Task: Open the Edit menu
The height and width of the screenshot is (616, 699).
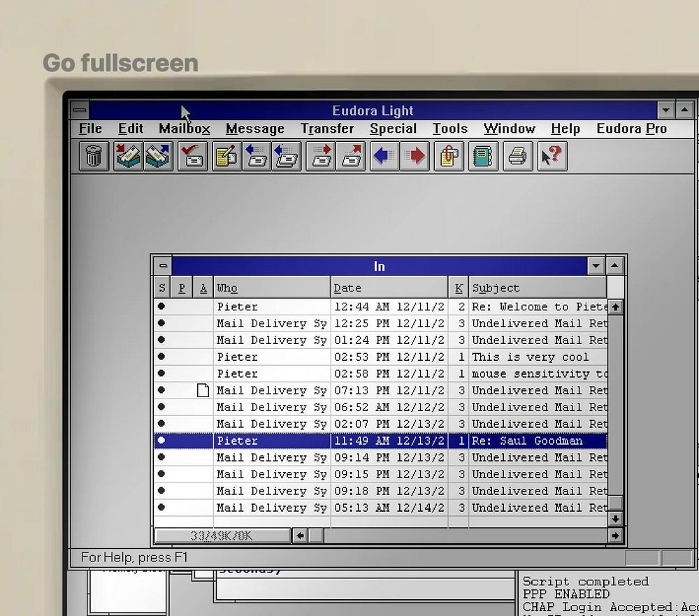Action: [x=131, y=129]
